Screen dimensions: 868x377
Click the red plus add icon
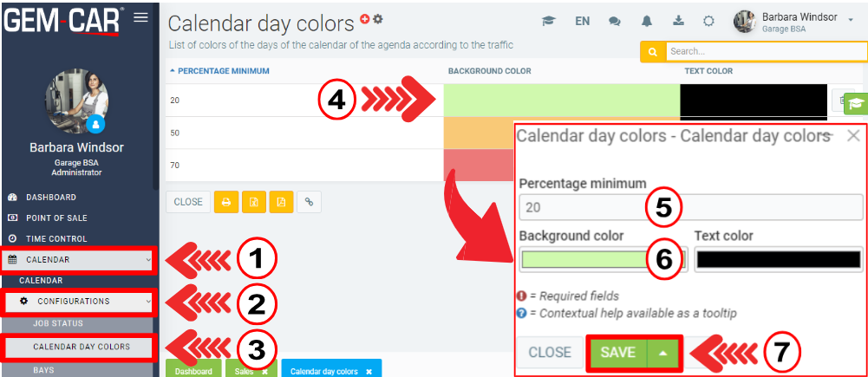pos(365,19)
